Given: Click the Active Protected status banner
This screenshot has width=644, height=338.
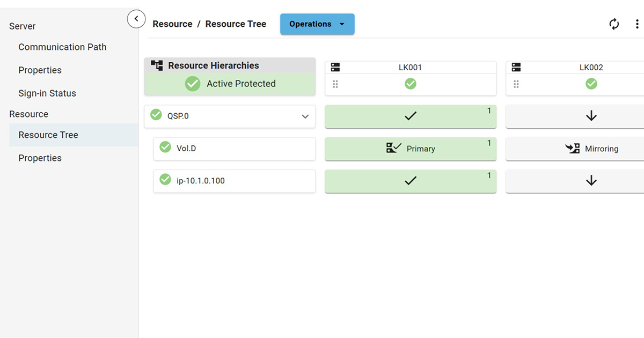Looking at the screenshot, I should click(230, 84).
